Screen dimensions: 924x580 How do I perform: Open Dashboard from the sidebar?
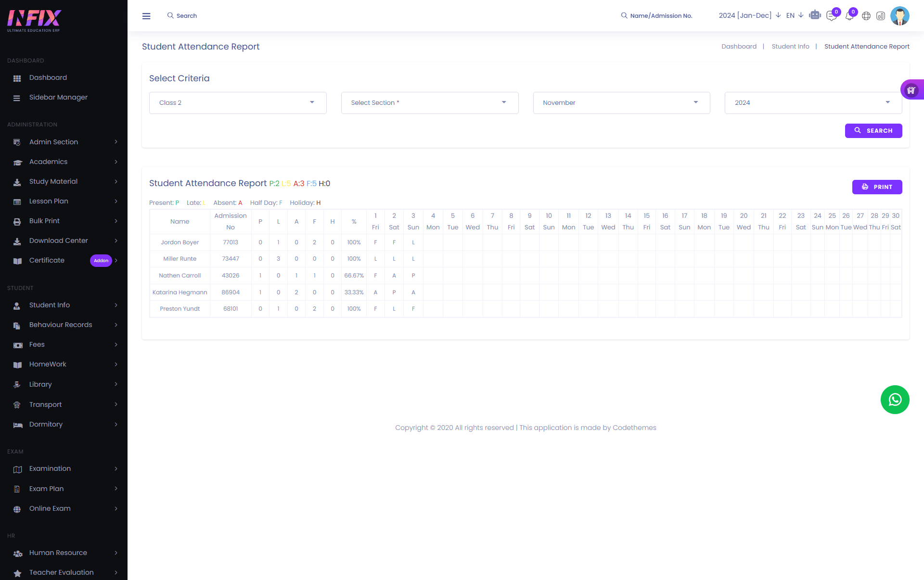(48, 77)
